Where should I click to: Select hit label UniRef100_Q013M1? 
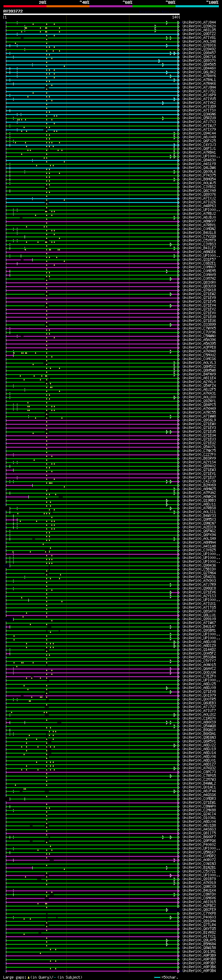tap(199, 952)
